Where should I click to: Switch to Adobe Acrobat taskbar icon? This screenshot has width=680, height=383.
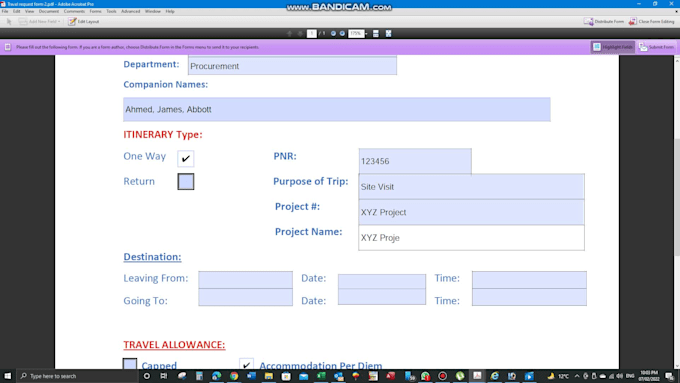tap(477, 376)
